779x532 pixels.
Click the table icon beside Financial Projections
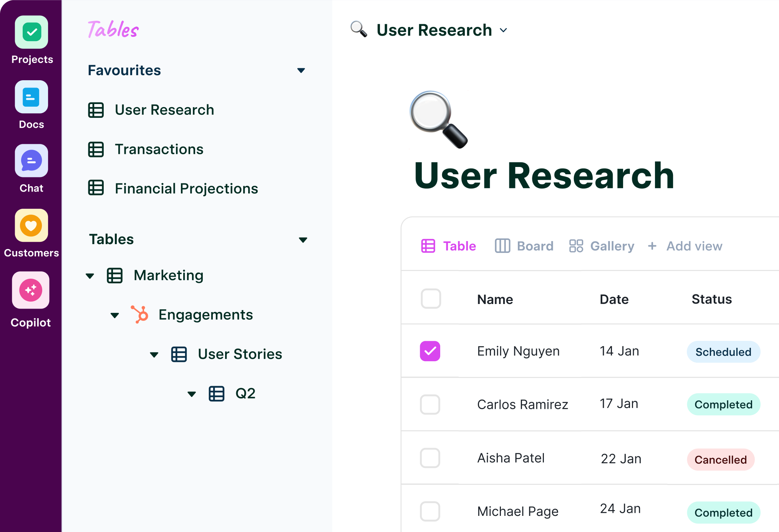coord(96,188)
